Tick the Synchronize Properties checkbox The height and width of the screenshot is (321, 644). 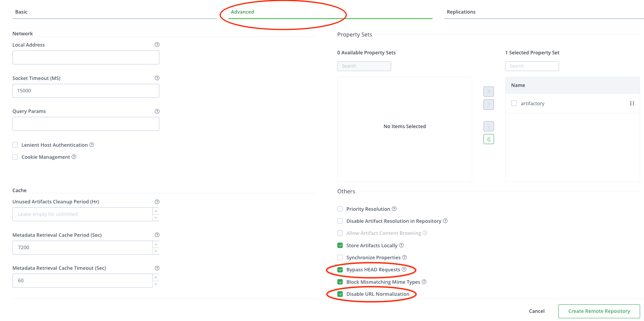(x=340, y=258)
